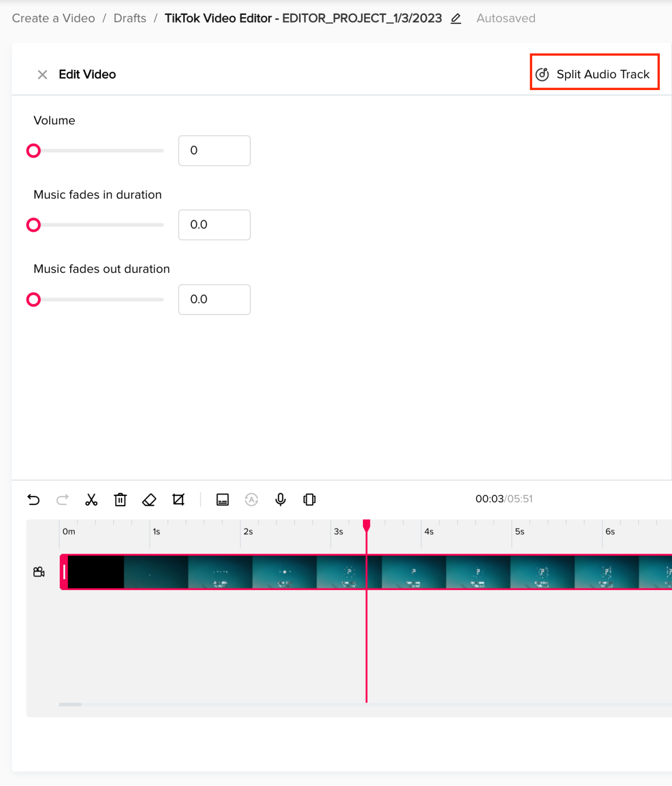Click the Autosaved status text
The image size is (672, 786).
click(506, 18)
